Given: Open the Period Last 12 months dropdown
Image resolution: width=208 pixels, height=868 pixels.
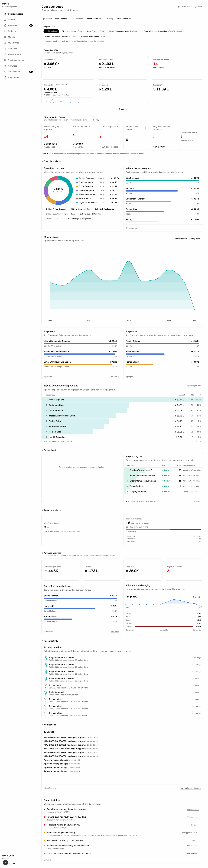Looking at the screenshot, I should (x=57, y=19).
